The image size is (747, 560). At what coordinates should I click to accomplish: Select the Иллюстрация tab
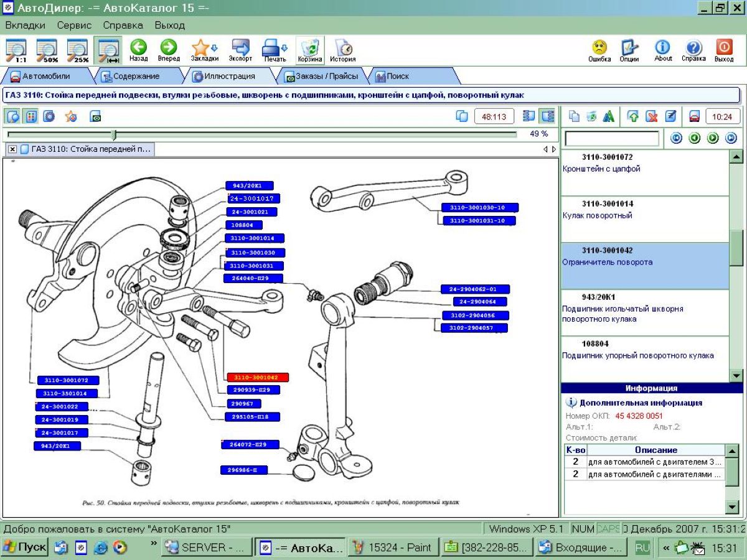[230, 77]
